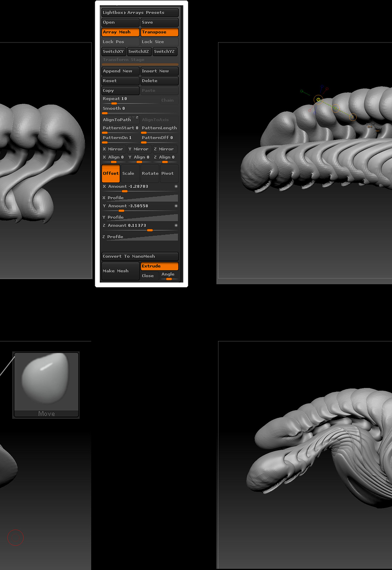392x570 pixels.
Task: Click the middle orange transpose line circle
Action: click(x=335, y=108)
